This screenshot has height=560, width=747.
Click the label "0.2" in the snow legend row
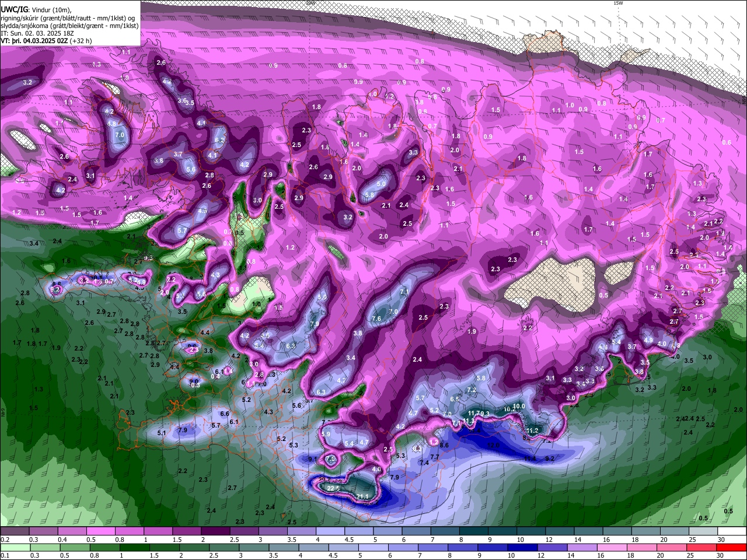pyautogui.click(x=5, y=539)
